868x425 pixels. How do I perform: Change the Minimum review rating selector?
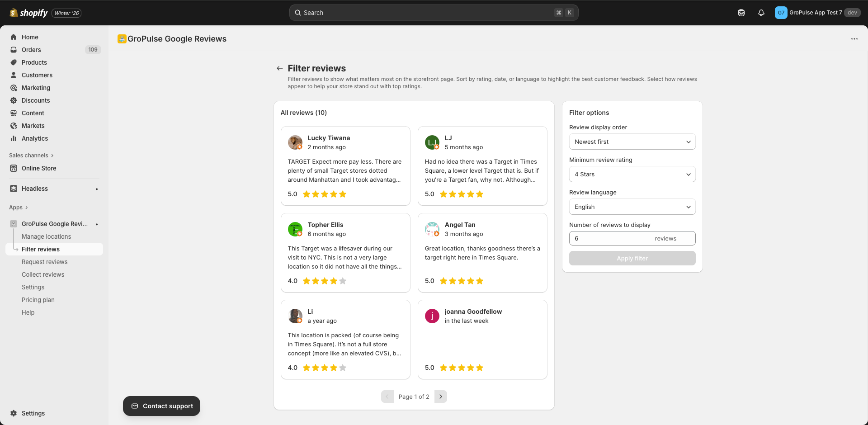(632, 174)
